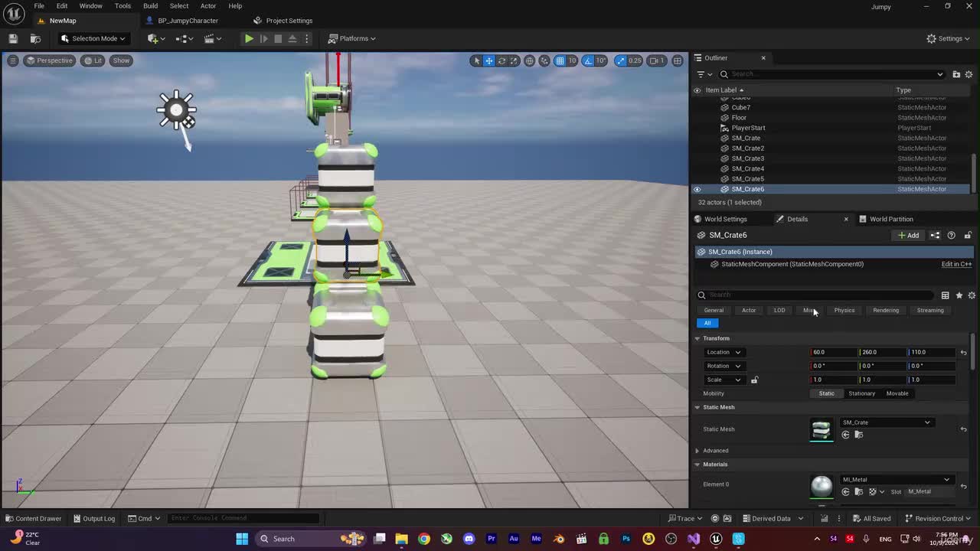Lock the Details panel selection
980x551 pixels.
pyautogui.click(x=968, y=235)
